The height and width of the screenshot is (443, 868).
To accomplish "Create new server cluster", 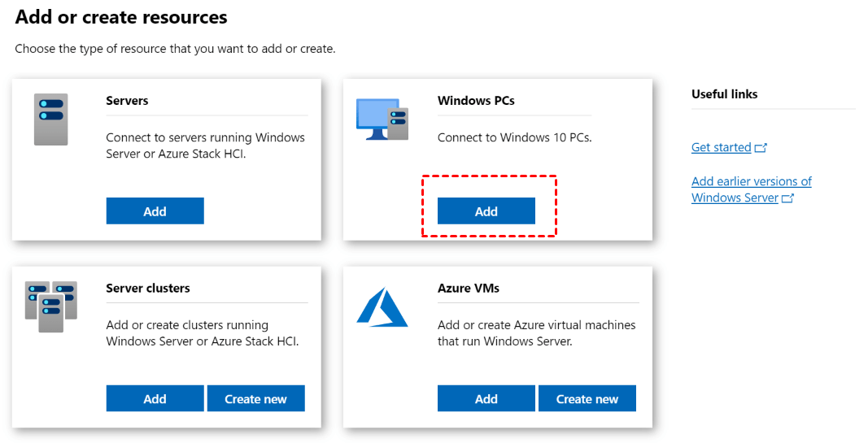I will point(255,398).
